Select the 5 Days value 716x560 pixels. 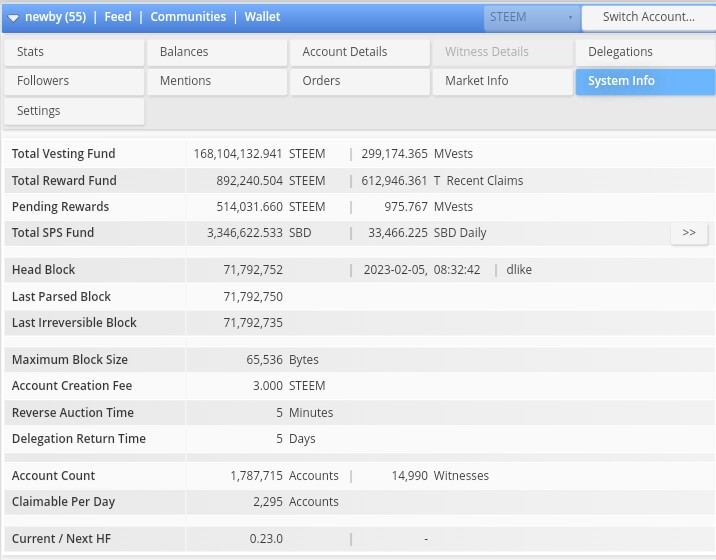[x=295, y=439]
